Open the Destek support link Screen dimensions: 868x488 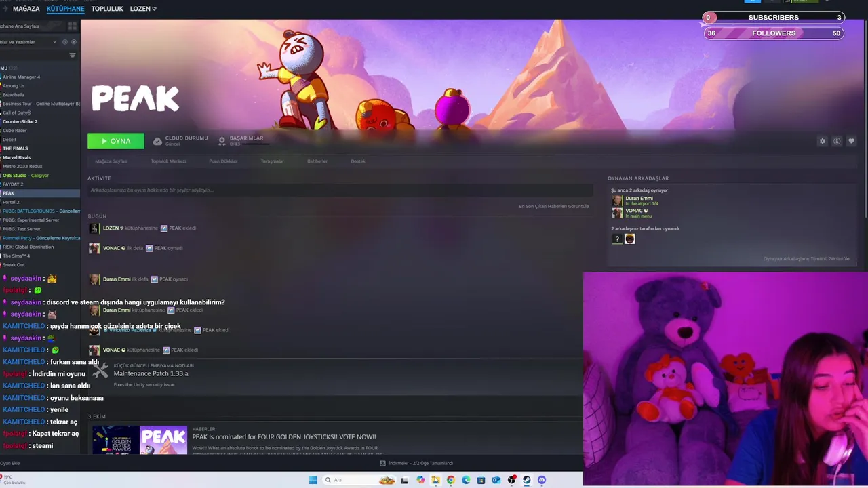coord(358,161)
